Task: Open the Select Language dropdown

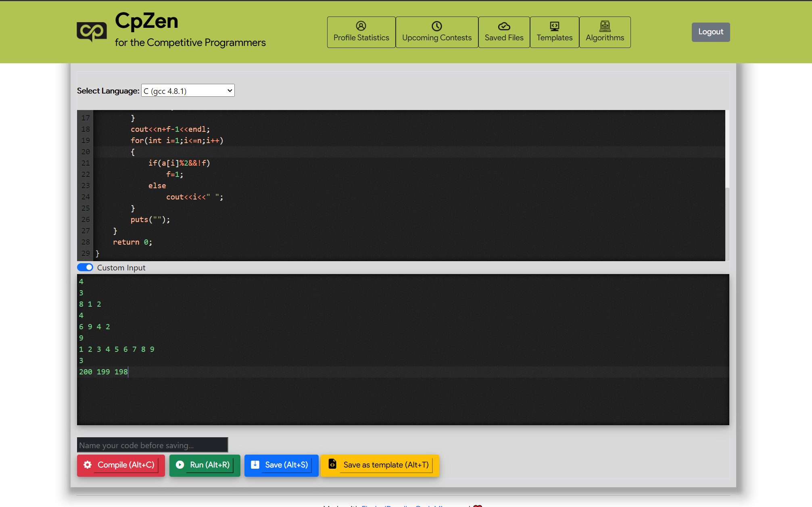Action: tap(188, 91)
